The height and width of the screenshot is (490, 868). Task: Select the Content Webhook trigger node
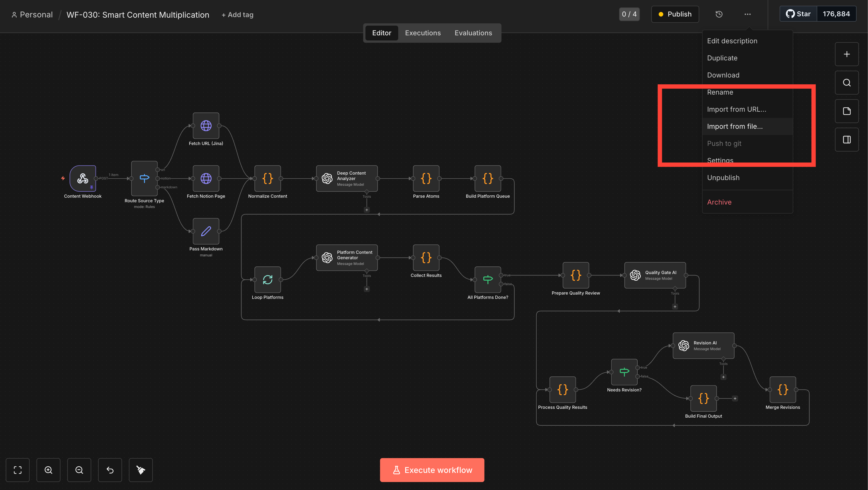[83, 178]
